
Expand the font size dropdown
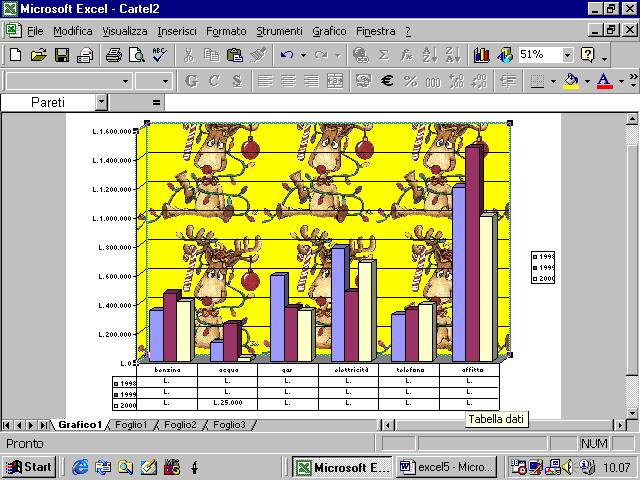click(165, 81)
